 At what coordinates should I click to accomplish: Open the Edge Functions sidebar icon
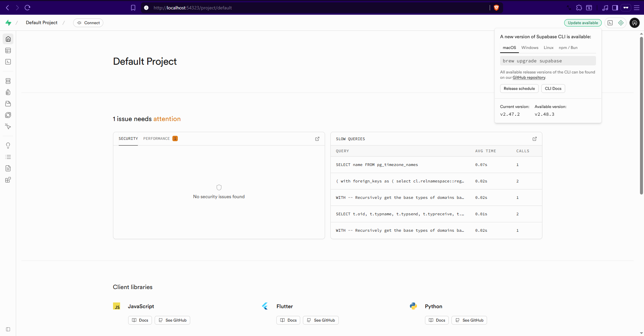(x=8, y=115)
